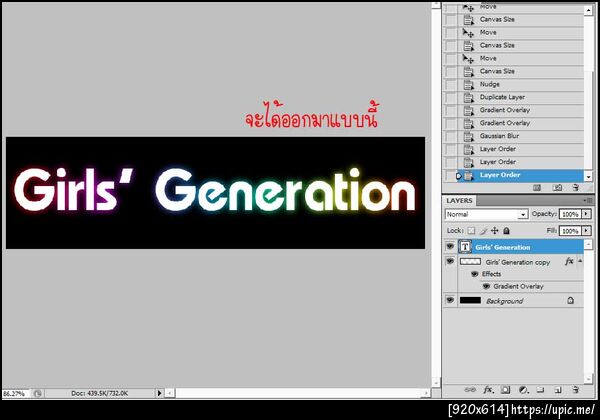Select the highlighted Layer Order history state
The height and width of the screenshot is (420, 600).
[520, 175]
